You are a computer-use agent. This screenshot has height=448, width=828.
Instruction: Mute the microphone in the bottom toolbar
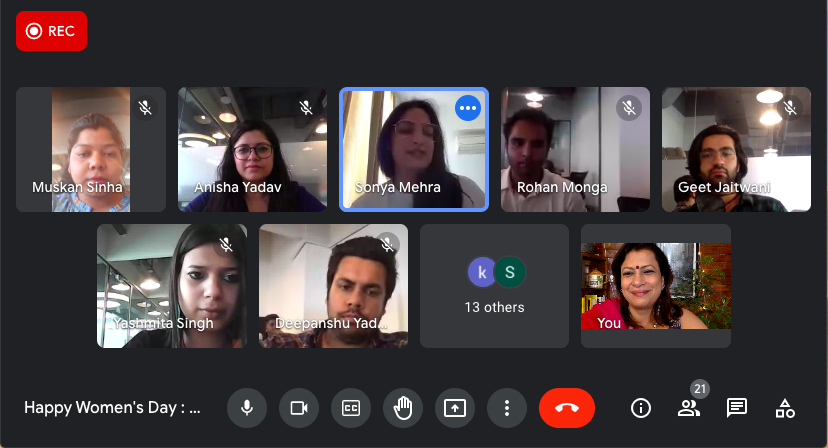(x=247, y=408)
